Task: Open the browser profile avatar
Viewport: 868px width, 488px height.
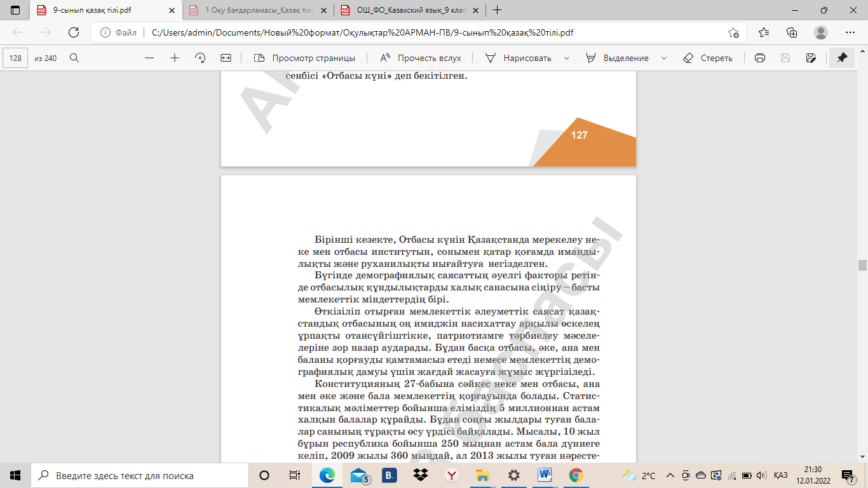Action: [821, 32]
